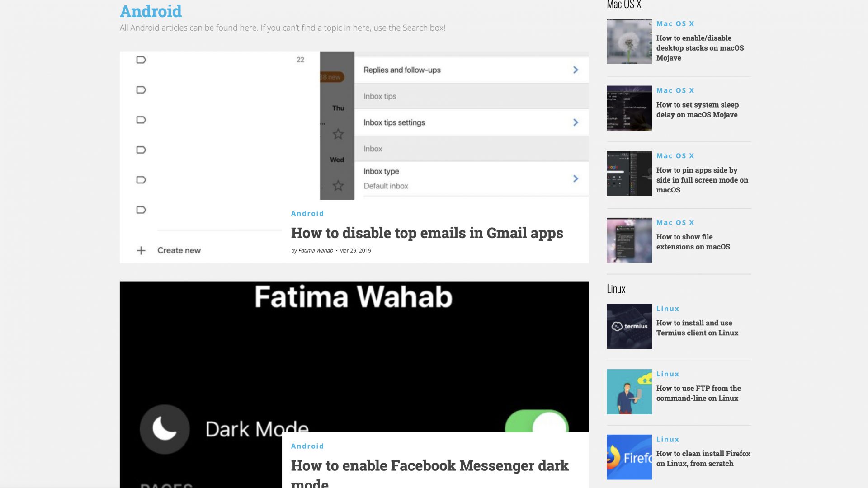Screen dimensions: 868x488
Task: Click the terminal thumbnail for sleep delay article
Action: pos(629,108)
